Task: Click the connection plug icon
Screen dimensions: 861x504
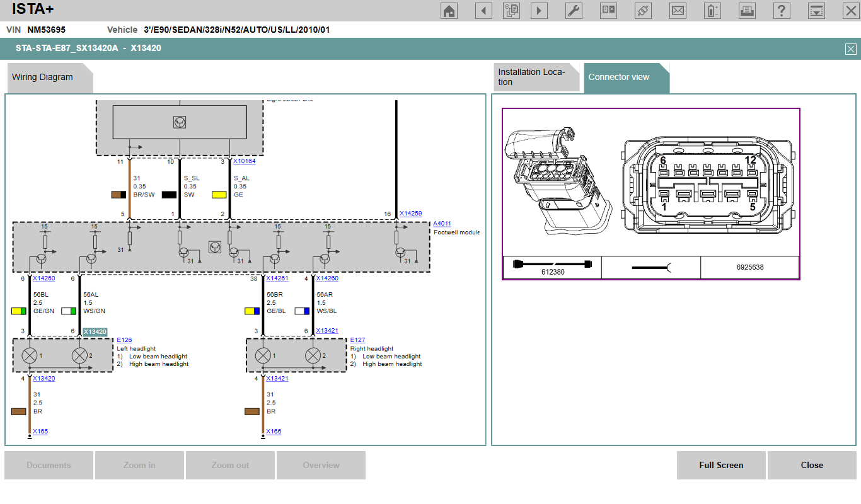Action: (x=643, y=11)
